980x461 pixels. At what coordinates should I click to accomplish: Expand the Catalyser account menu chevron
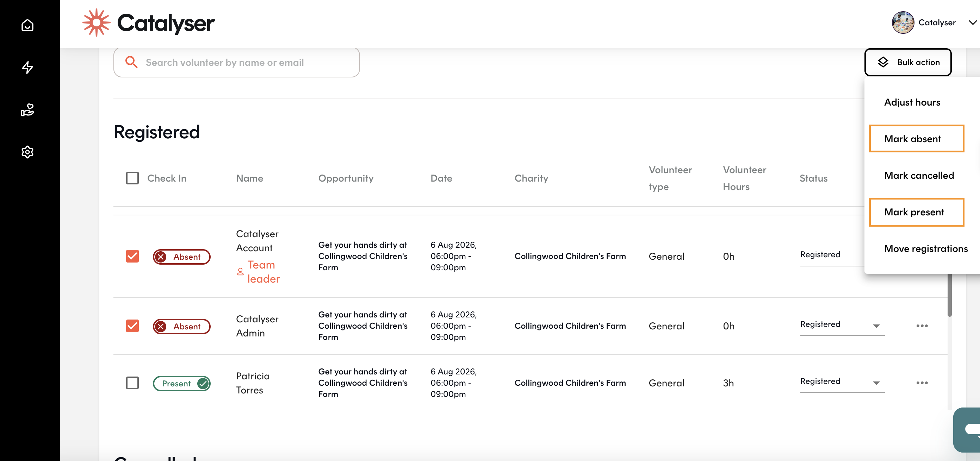tap(972, 23)
